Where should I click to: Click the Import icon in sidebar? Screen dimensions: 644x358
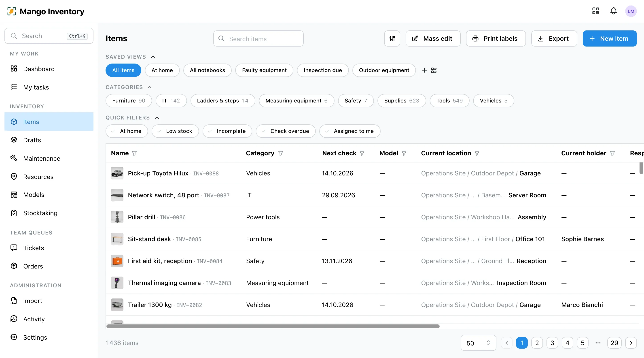pos(14,300)
